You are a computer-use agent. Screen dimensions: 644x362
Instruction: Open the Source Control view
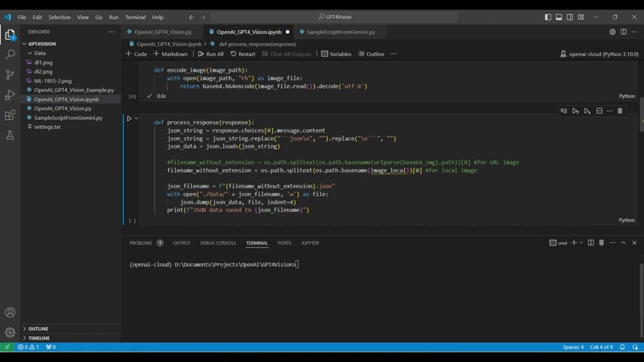10,75
